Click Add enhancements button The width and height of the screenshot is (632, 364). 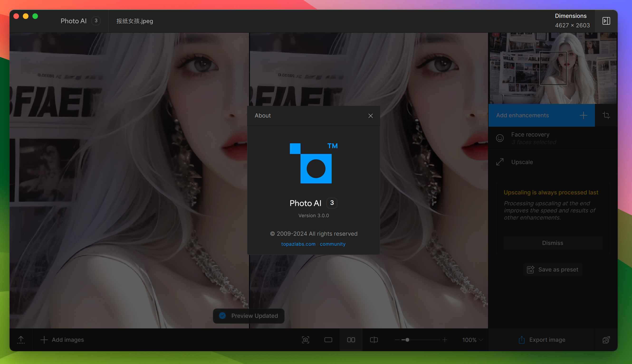(541, 115)
